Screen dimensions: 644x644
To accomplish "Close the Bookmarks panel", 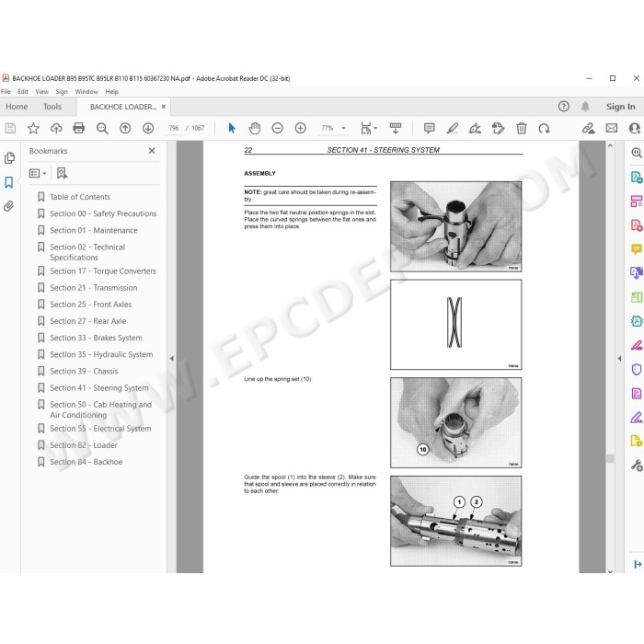I will pos(152,151).
